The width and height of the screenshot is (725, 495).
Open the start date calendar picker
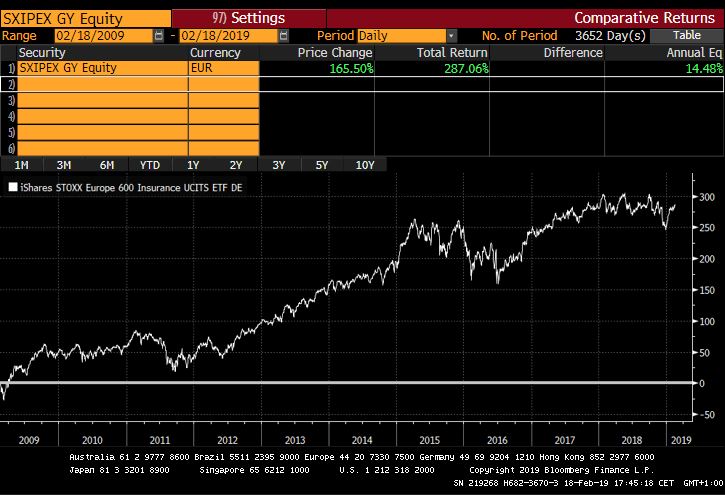[159, 36]
